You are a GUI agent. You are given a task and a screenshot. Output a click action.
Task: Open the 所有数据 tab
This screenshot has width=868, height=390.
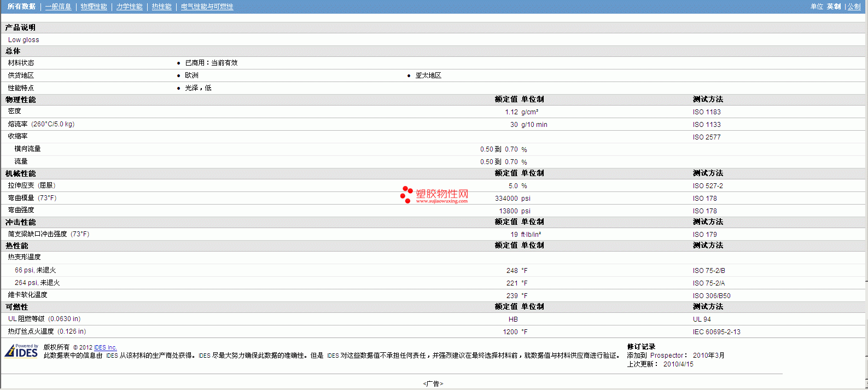pos(21,7)
